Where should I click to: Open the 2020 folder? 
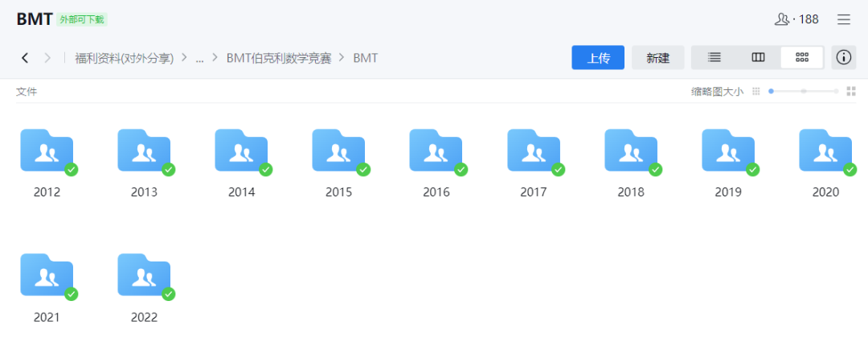[826, 150]
